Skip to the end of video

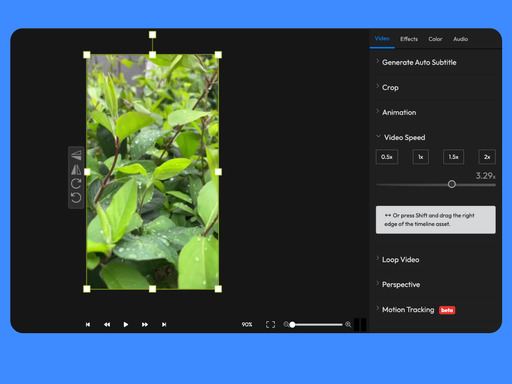[164, 324]
